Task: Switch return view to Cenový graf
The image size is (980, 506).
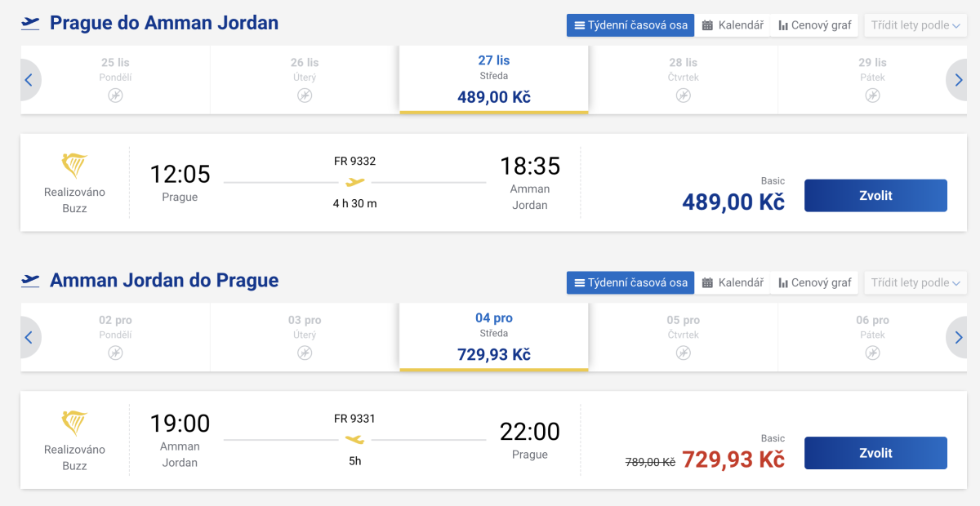Action: (x=814, y=283)
